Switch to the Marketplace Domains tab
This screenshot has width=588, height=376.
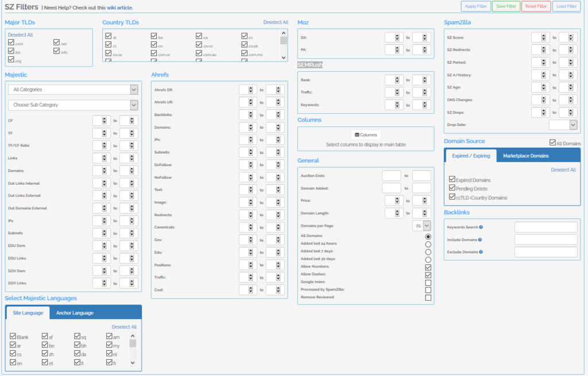tap(526, 156)
